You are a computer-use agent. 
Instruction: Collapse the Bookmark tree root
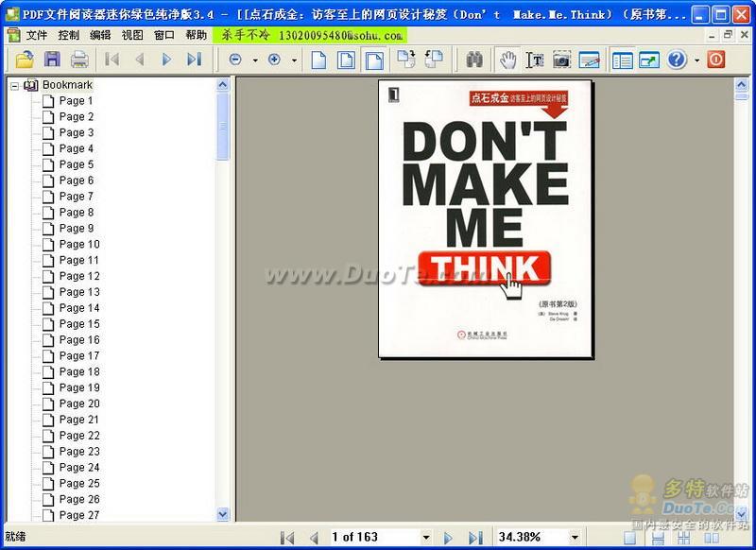pos(15,85)
